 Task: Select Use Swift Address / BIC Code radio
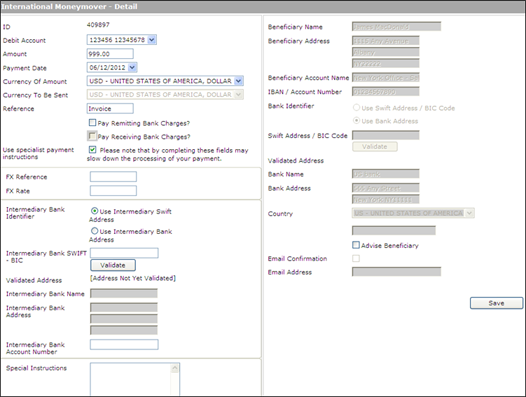point(356,107)
